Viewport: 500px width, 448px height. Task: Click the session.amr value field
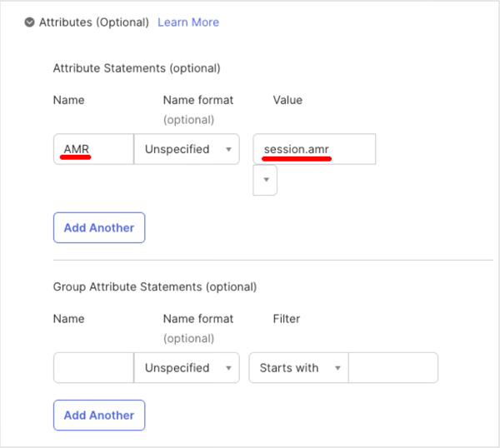[314, 150]
